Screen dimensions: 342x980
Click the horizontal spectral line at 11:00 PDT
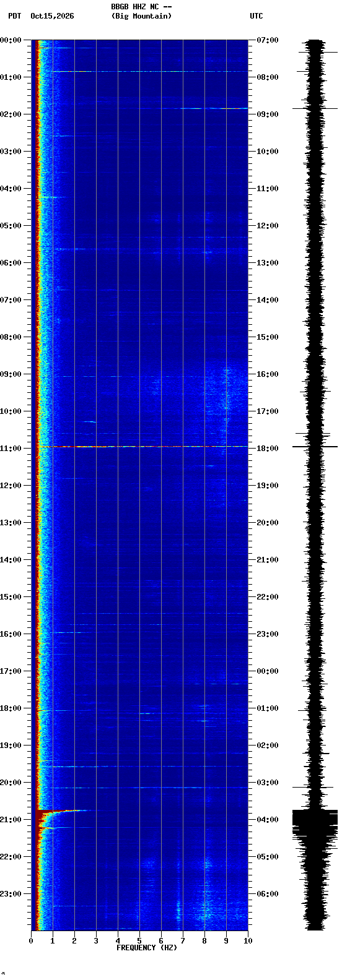141,447
